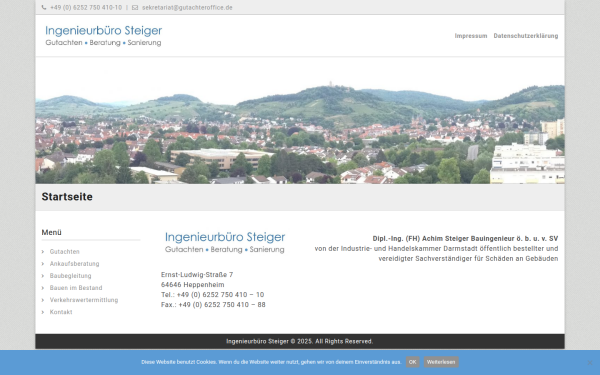Click chevron arrow beside Verkehrswertermittlung

coord(43,300)
